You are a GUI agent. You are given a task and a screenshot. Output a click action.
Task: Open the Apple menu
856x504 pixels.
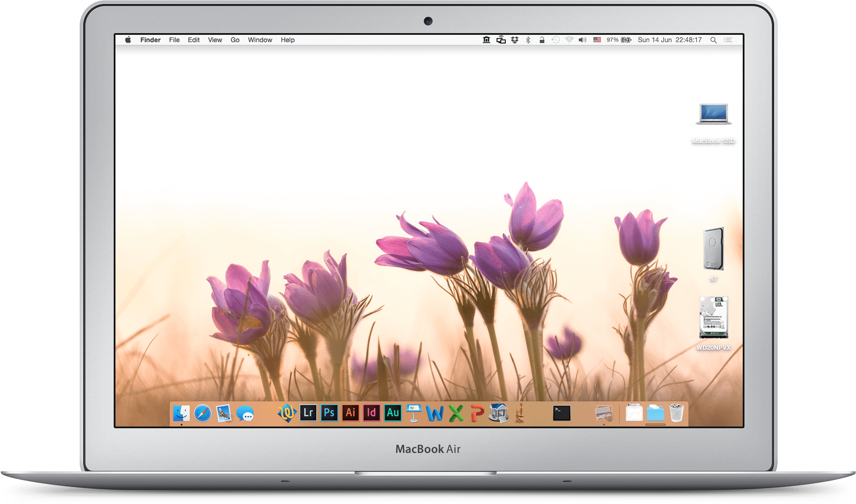128,40
